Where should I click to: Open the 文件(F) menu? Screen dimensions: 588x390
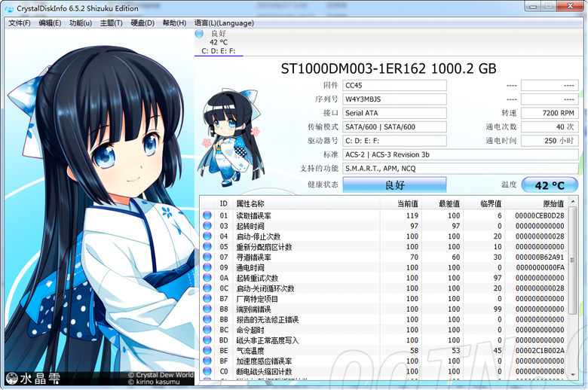tap(20, 23)
